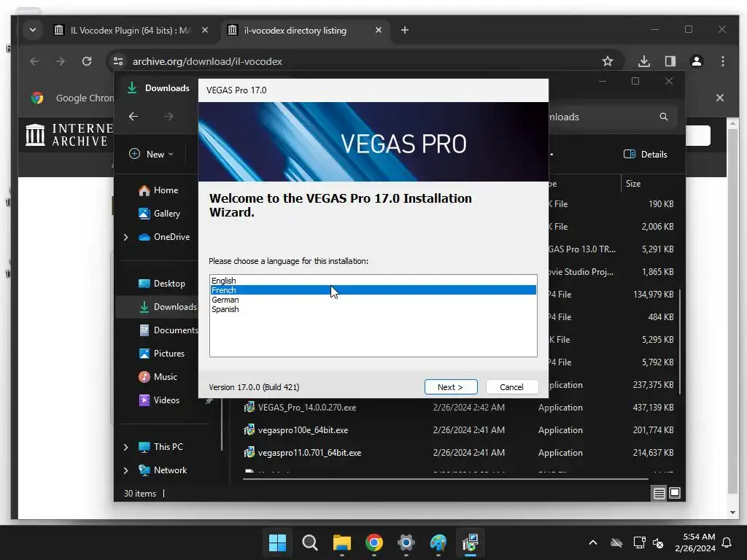The width and height of the screenshot is (747, 560).
Task: Select VEGAS_Pro_14.0.0.270.exe file
Action: pyautogui.click(x=307, y=407)
